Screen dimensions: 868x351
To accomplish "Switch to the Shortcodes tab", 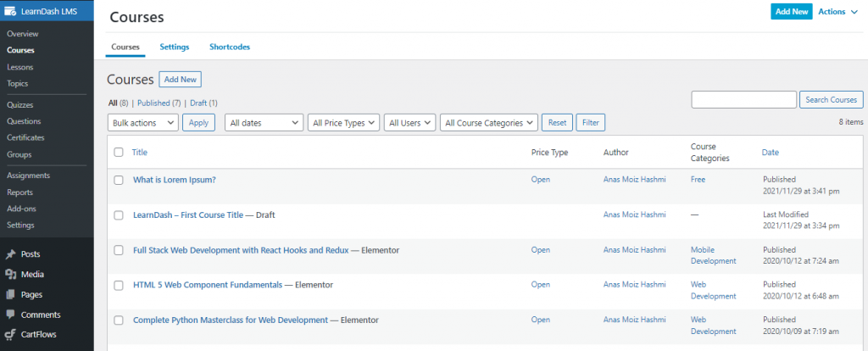I will (230, 47).
